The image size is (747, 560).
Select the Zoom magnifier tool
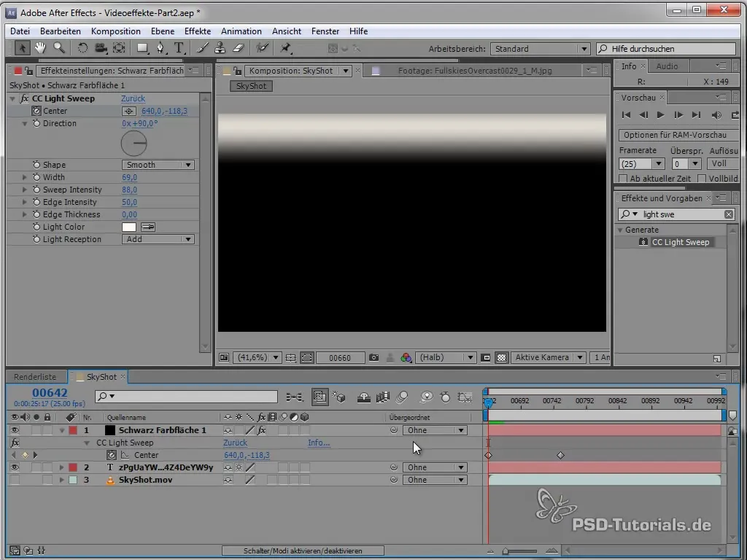coord(58,47)
